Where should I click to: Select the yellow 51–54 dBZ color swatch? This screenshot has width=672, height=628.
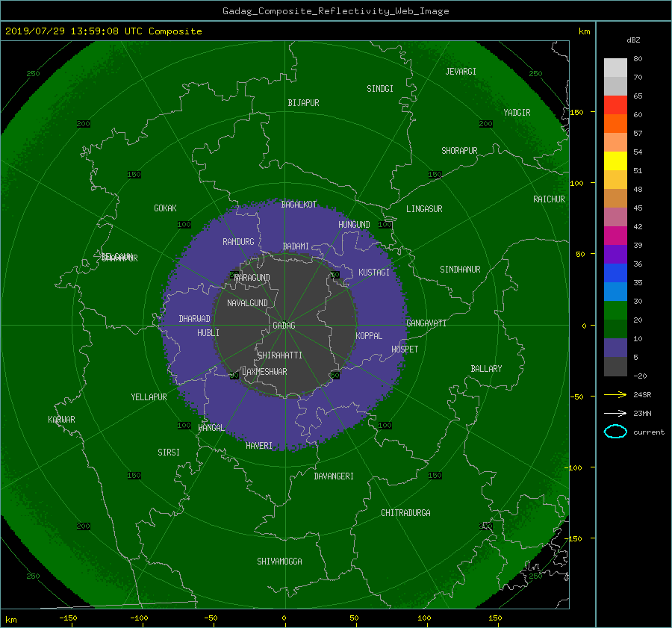[615, 161]
